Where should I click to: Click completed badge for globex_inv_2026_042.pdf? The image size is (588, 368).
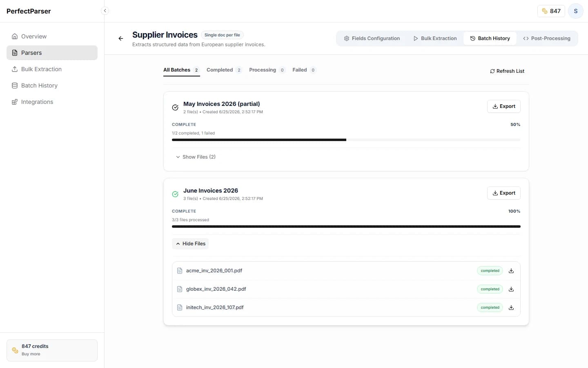tap(490, 289)
